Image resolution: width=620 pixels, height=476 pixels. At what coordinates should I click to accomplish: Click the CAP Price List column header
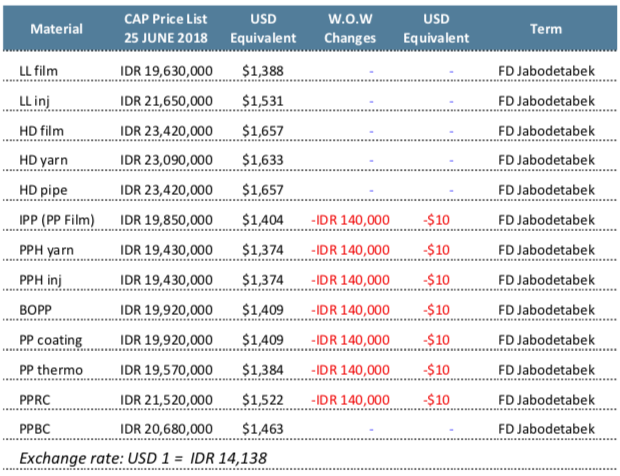click(165, 28)
